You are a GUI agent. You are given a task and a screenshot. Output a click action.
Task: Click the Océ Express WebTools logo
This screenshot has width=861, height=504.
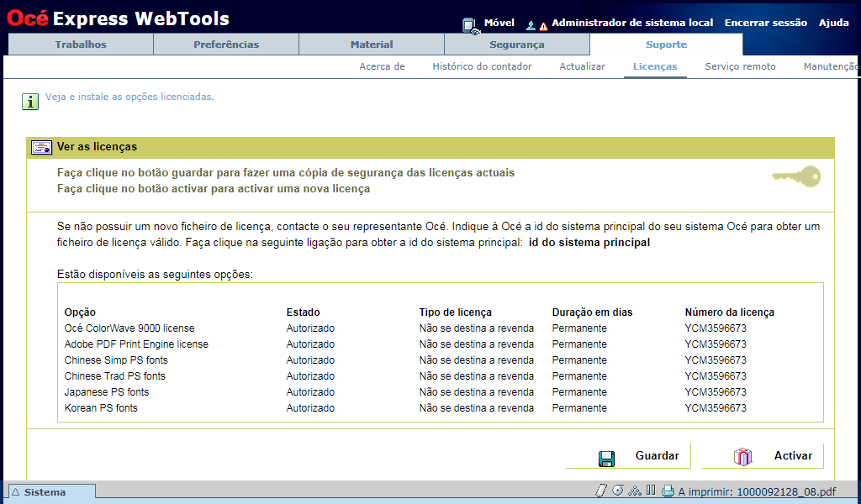tap(118, 18)
